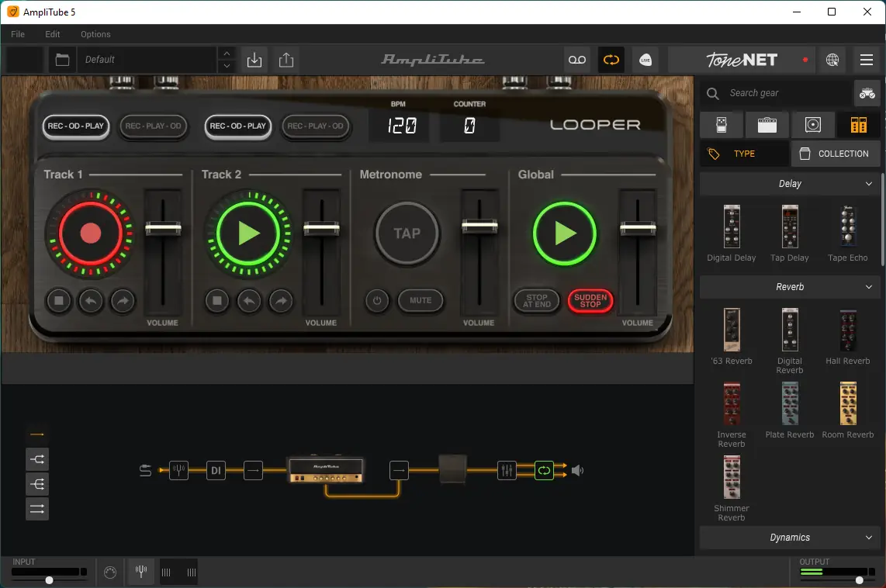Open the tuner in bottom bar
886x588 pixels.
141,572
